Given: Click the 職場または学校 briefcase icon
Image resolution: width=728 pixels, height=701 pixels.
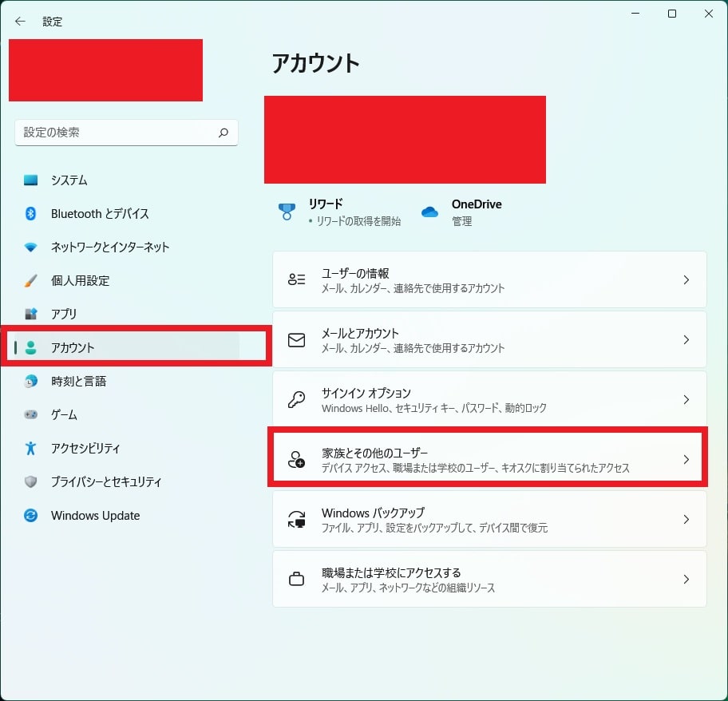Looking at the screenshot, I should 297,579.
